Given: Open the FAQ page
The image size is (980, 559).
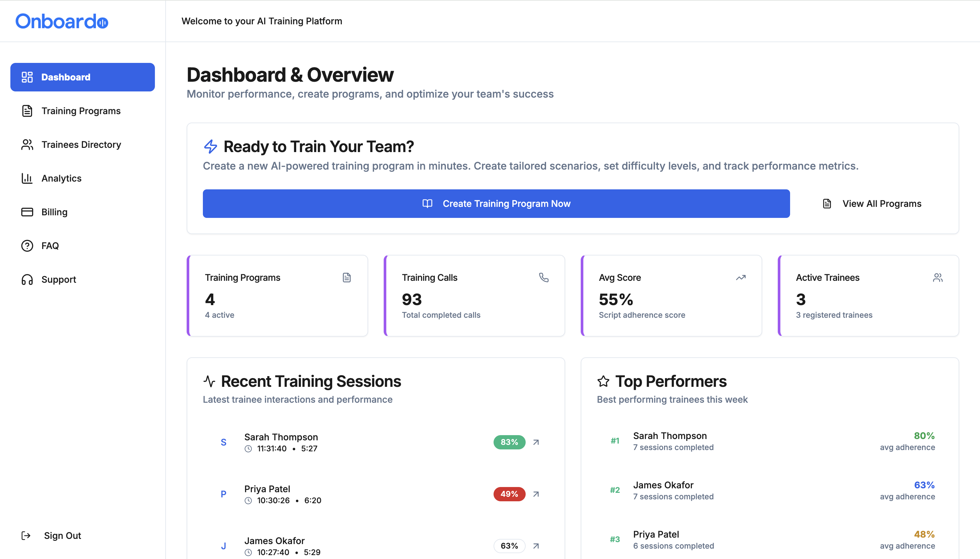Looking at the screenshot, I should point(83,246).
